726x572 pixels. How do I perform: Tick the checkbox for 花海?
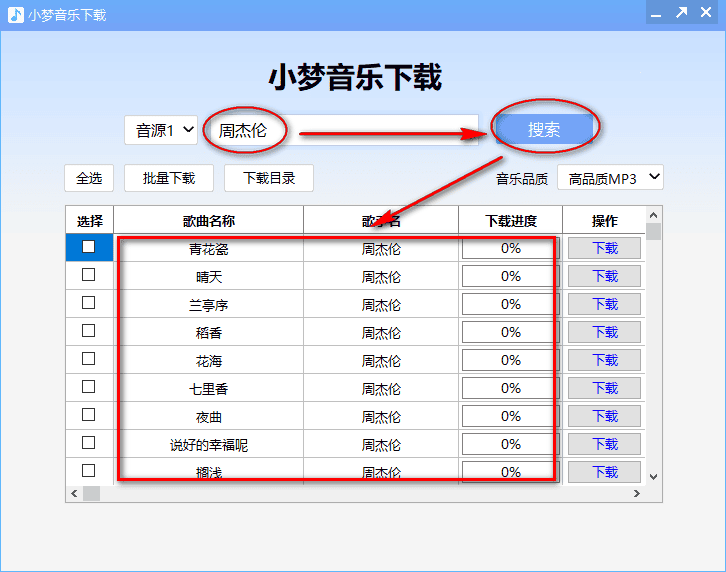point(88,359)
